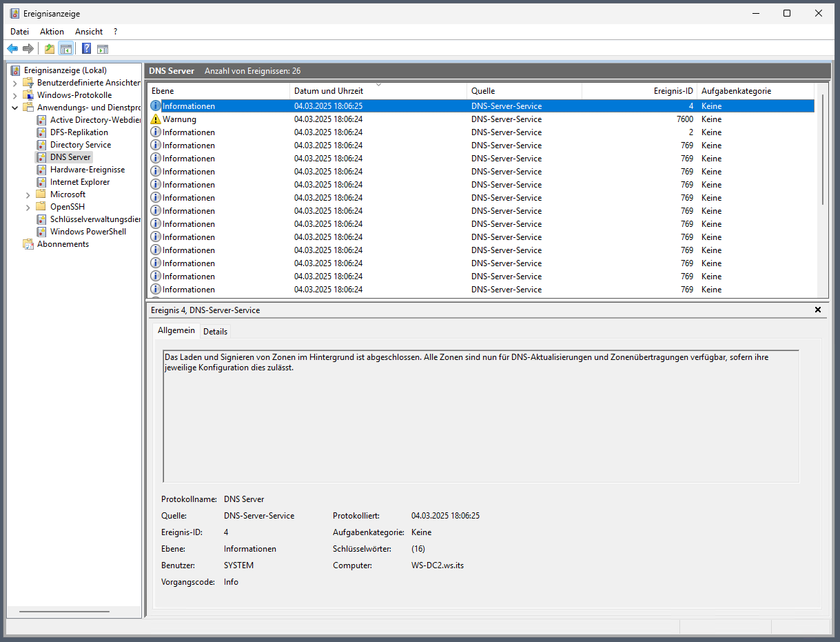
Task: Click header text Anzahl von Ereignissen: 26
Action: pos(252,71)
